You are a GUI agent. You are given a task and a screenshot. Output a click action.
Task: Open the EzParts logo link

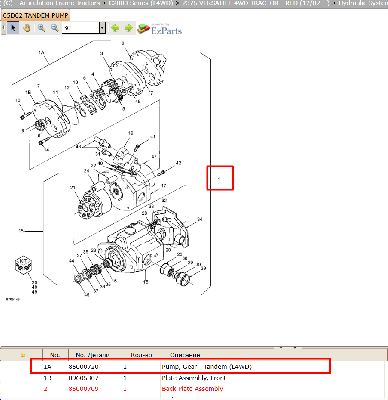coord(160,29)
